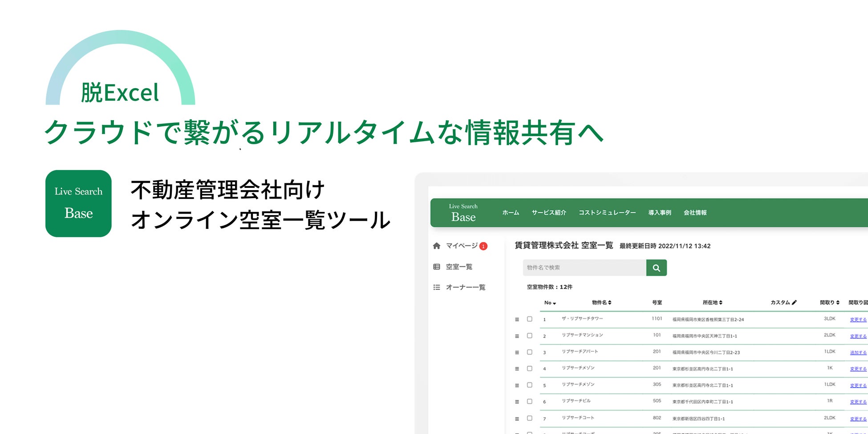The width and height of the screenshot is (868, 434).
Task: Click the drag handle icon of row 5
Action: tap(517, 385)
